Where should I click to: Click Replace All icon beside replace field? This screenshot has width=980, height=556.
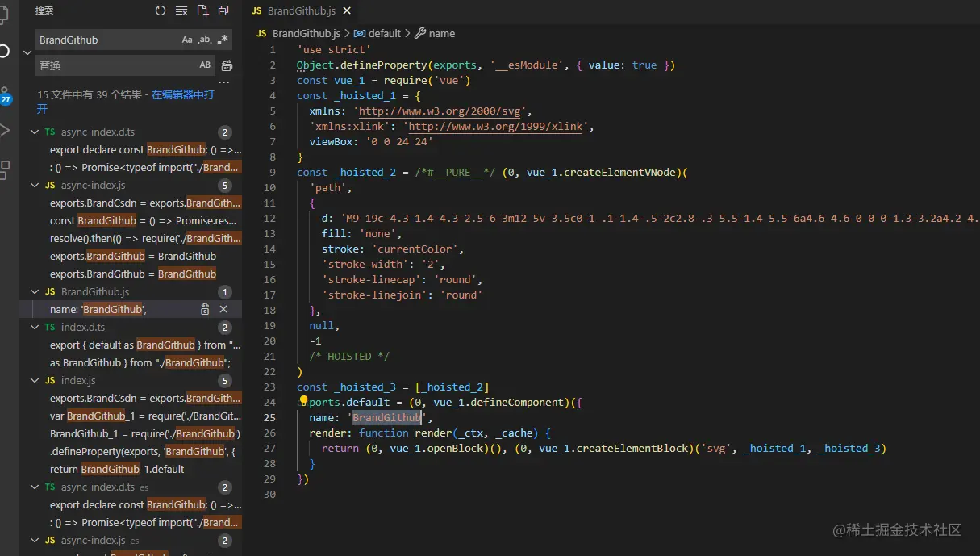[227, 65]
